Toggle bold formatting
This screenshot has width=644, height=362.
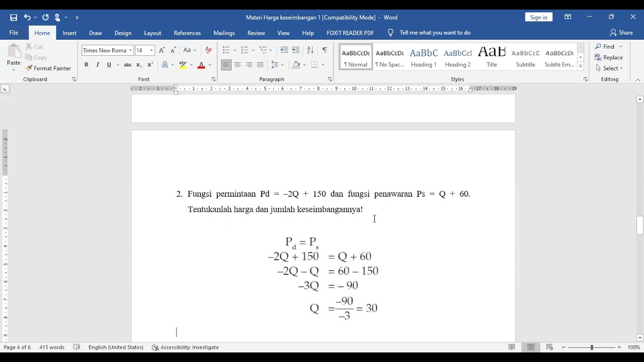click(x=87, y=65)
